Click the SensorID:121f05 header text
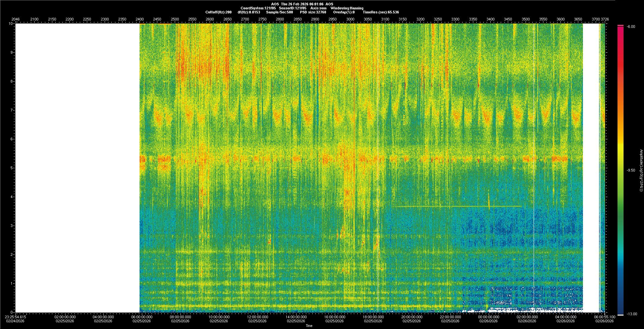This screenshot has width=644, height=329. pyautogui.click(x=292, y=8)
